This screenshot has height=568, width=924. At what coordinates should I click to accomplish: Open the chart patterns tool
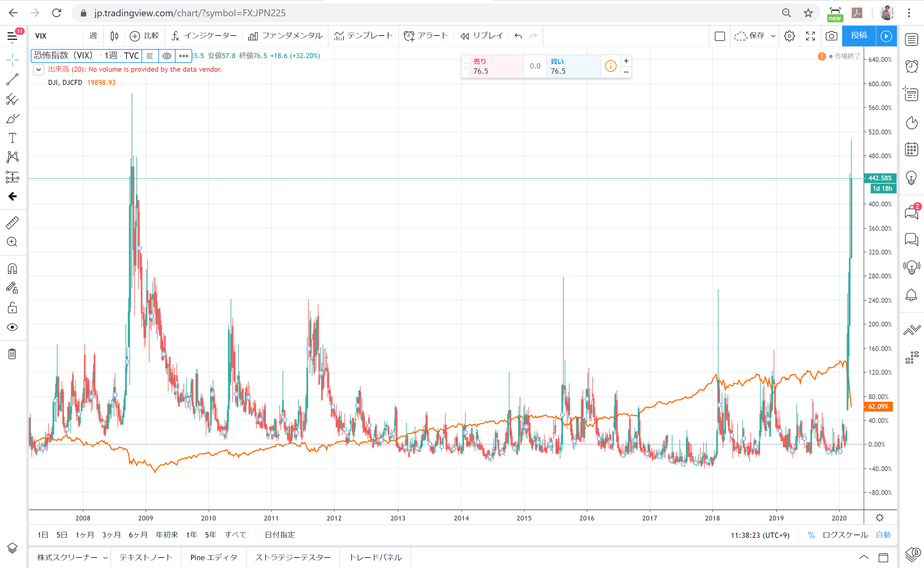pos(13,157)
